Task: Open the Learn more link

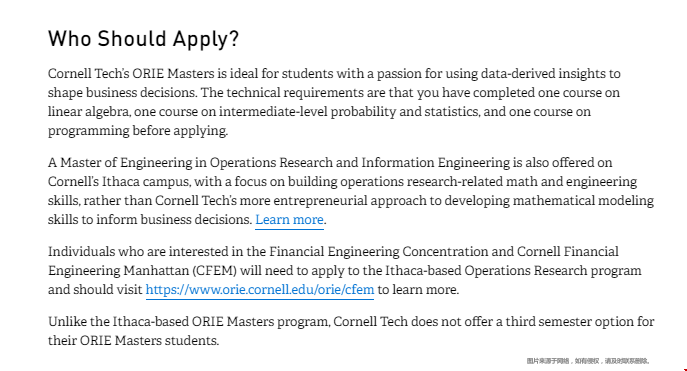Action: (x=289, y=219)
